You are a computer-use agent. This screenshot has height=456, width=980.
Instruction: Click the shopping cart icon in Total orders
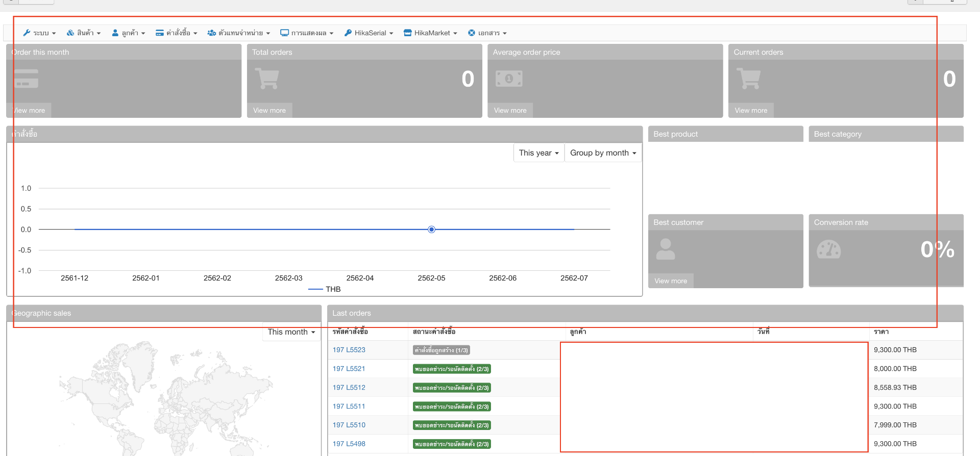(267, 79)
